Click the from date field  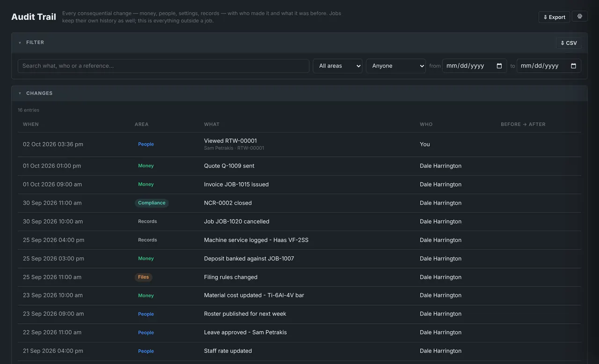point(475,66)
